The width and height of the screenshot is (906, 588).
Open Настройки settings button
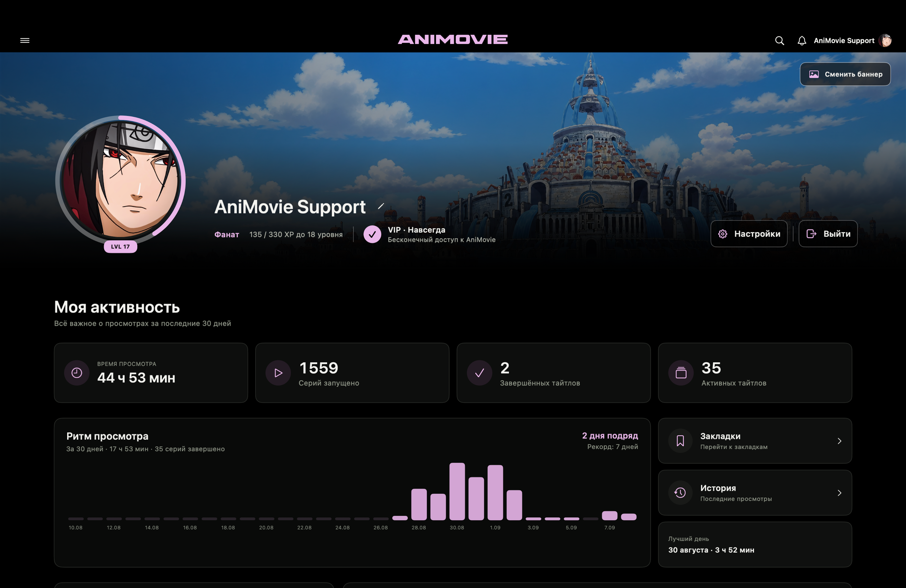pos(749,234)
